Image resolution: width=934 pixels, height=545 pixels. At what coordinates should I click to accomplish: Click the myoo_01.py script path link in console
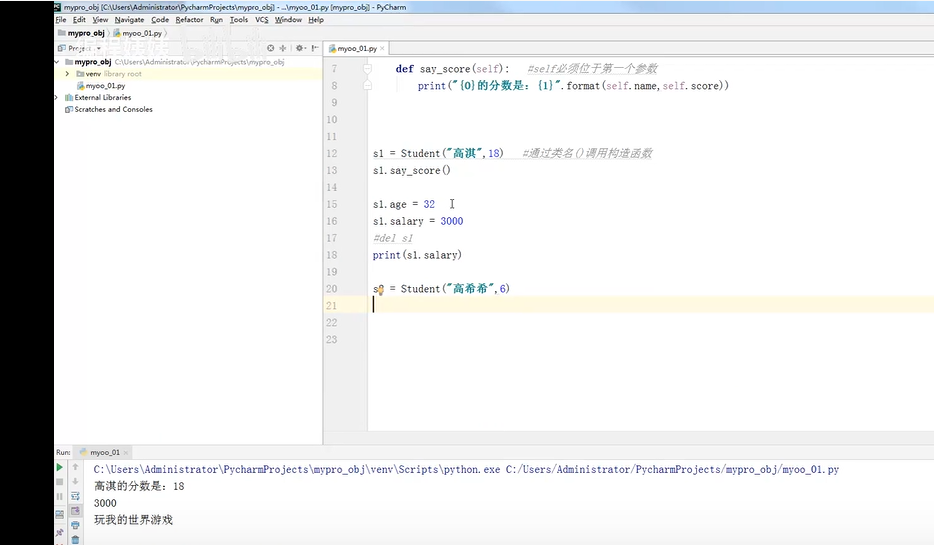[x=672, y=469]
